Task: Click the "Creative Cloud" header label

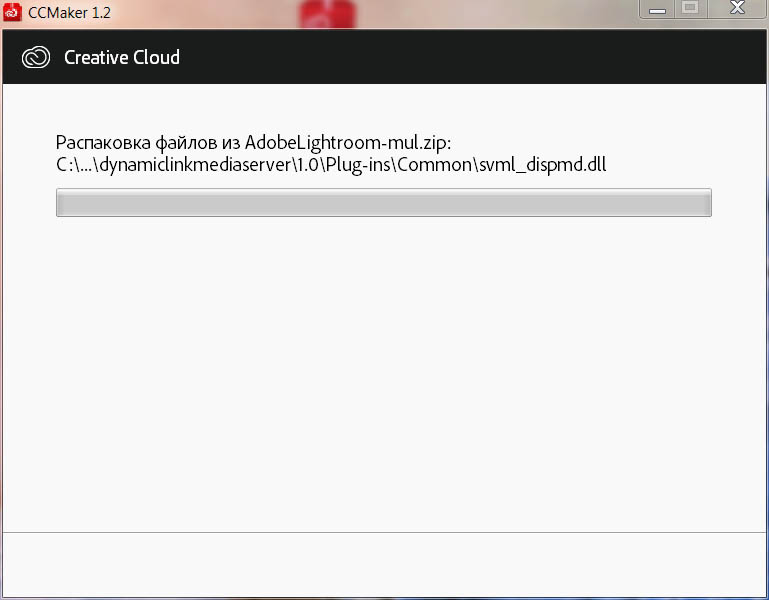Action: [x=122, y=57]
